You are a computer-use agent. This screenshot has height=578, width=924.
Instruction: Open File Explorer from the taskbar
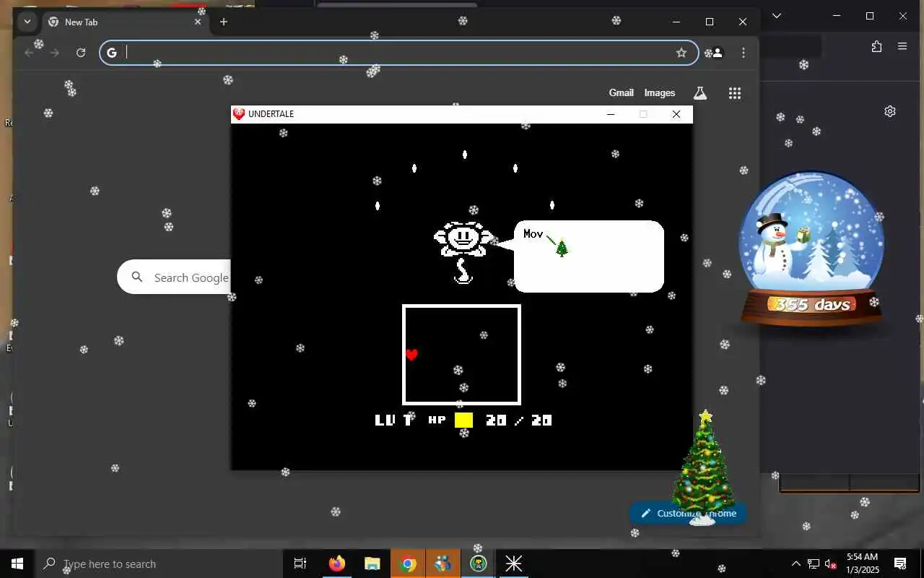click(x=372, y=564)
